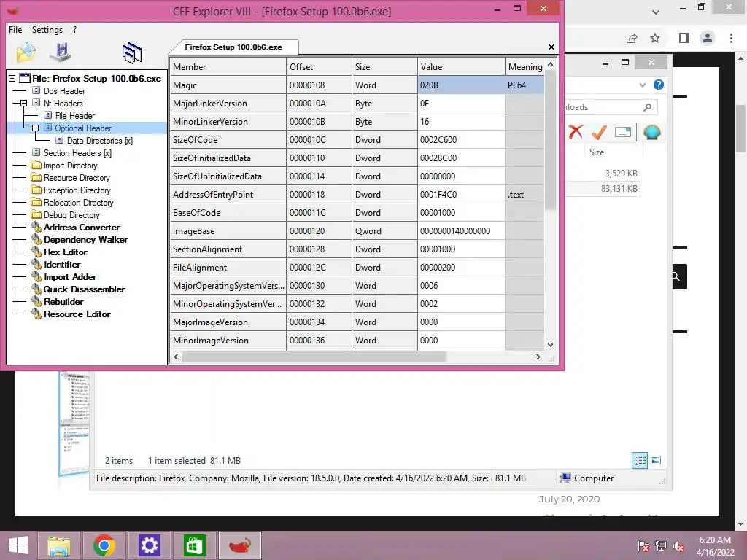Click the table's vertical scroll down arrow

click(x=550, y=345)
